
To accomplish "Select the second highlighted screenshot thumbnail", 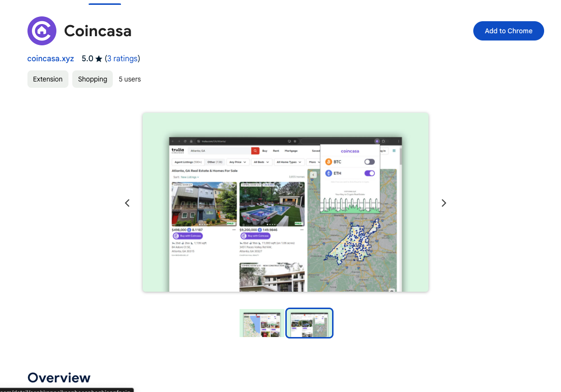I will [309, 323].
